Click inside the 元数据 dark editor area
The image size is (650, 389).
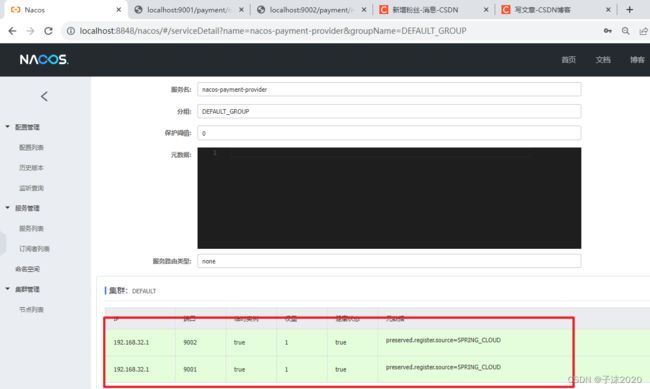click(389, 198)
